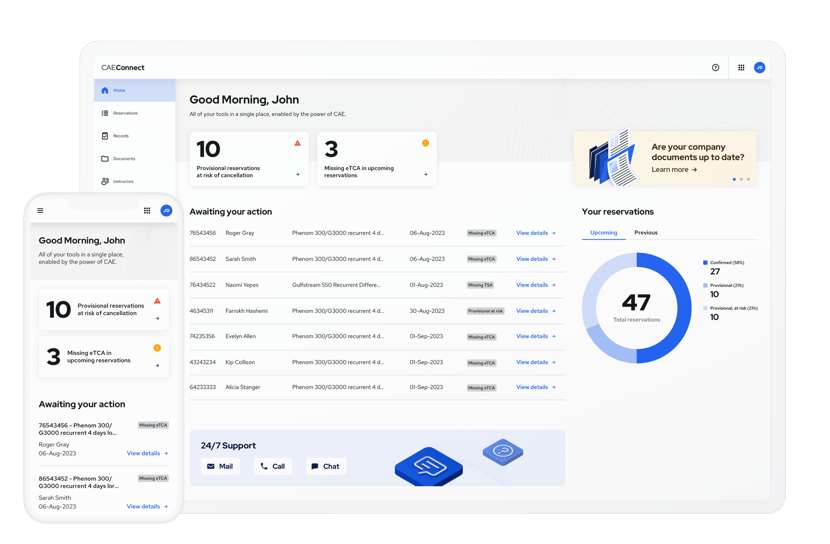
Task: View details for Naomi Yepes row
Action: [x=536, y=285]
